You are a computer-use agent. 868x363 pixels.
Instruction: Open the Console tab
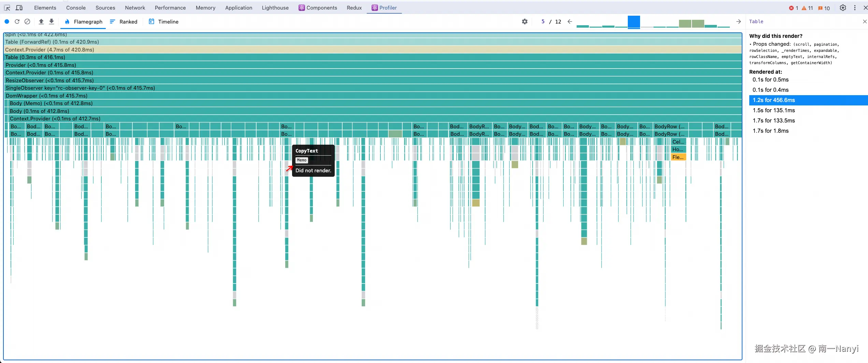76,8
